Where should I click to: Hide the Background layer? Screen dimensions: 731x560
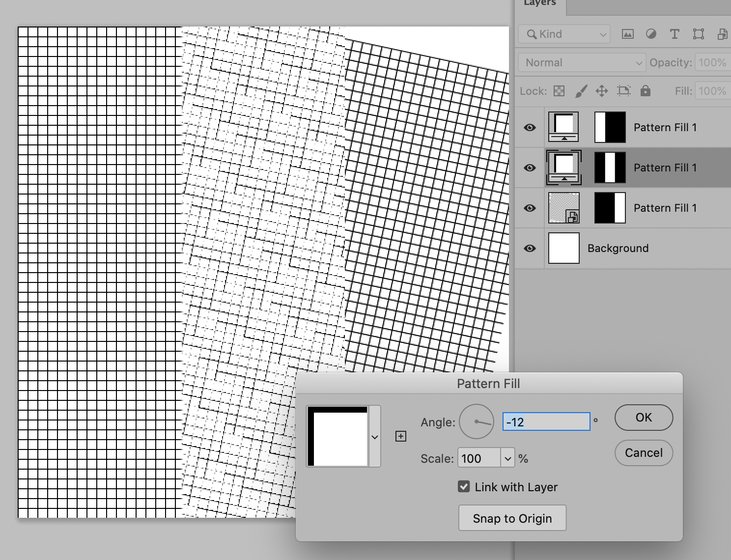pyautogui.click(x=529, y=249)
